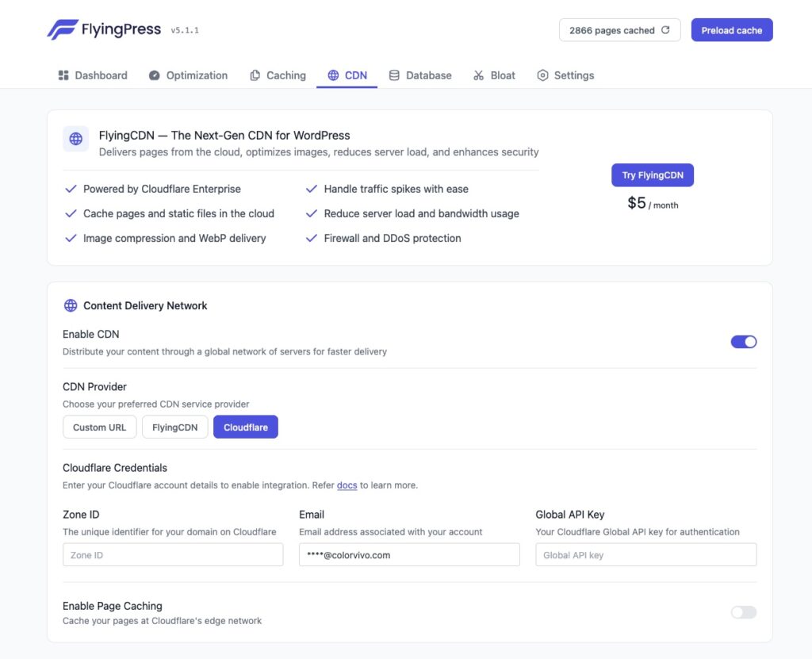Select the CDN tab
The height and width of the screenshot is (659, 812).
[x=347, y=75]
